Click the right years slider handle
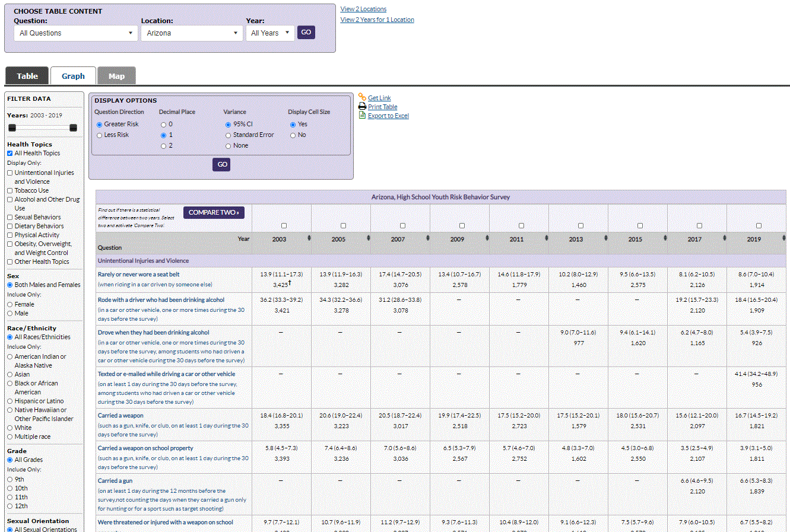Viewport: 790px width, 532px height. tap(73, 128)
